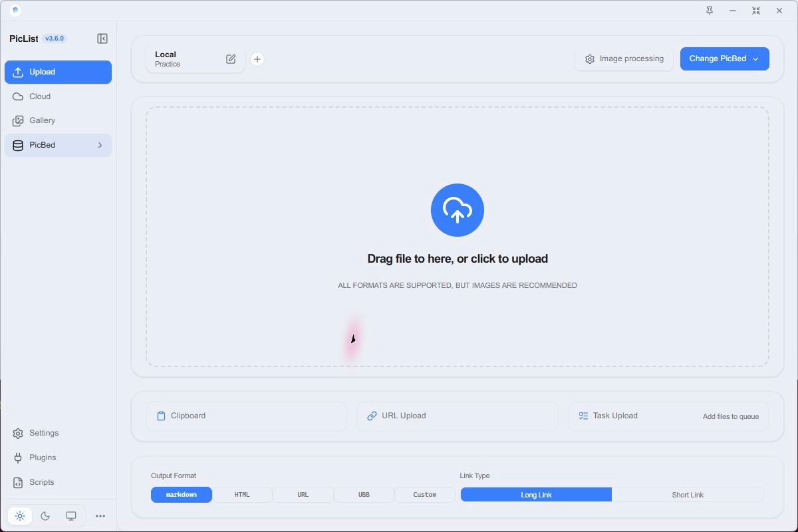Image resolution: width=798 pixels, height=532 pixels.
Task: Open Task Upload queue
Action: pos(668,416)
